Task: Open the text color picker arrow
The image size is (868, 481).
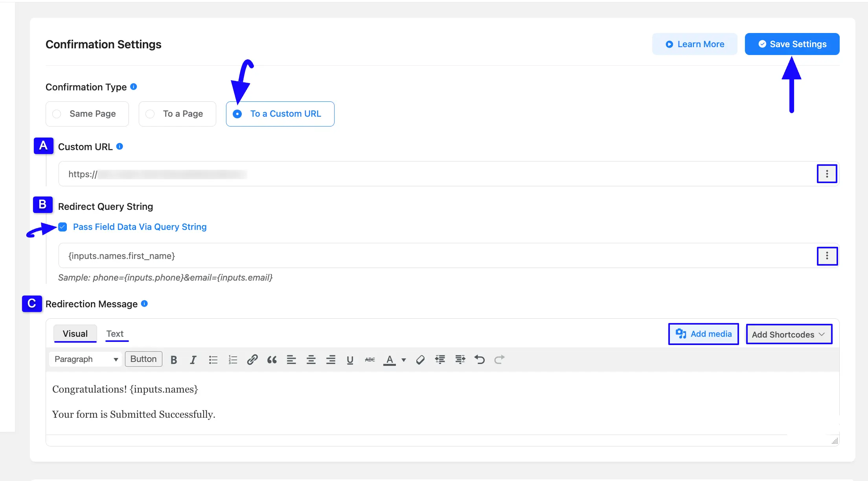Action: click(404, 360)
